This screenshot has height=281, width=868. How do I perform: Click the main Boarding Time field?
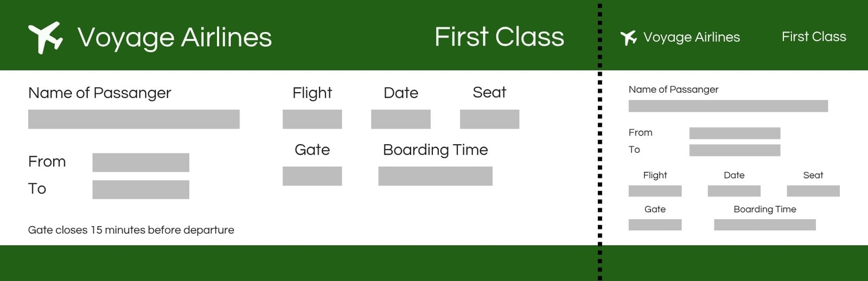(435, 176)
